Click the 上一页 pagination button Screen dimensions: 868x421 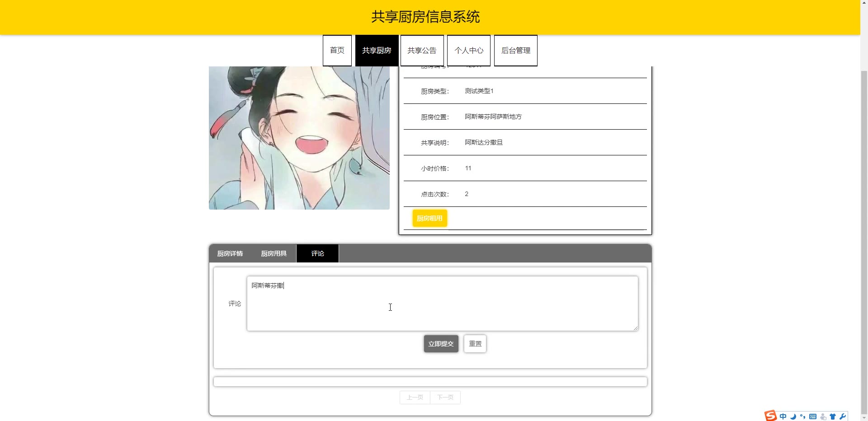click(x=415, y=398)
